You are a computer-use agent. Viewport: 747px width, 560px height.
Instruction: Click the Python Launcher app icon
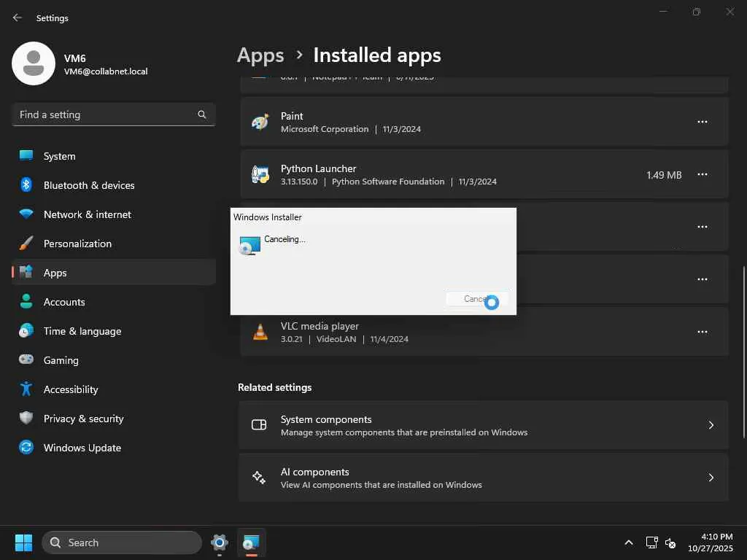click(260, 175)
